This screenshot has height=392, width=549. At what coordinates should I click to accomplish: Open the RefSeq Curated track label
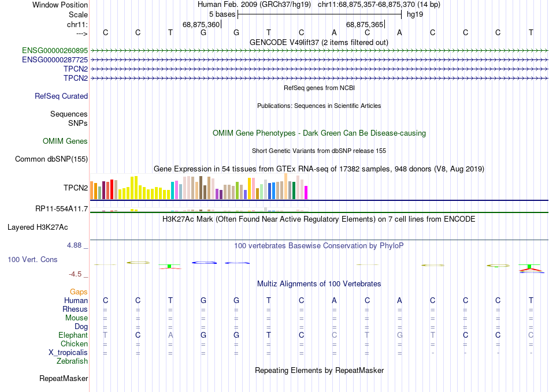[61, 96]
